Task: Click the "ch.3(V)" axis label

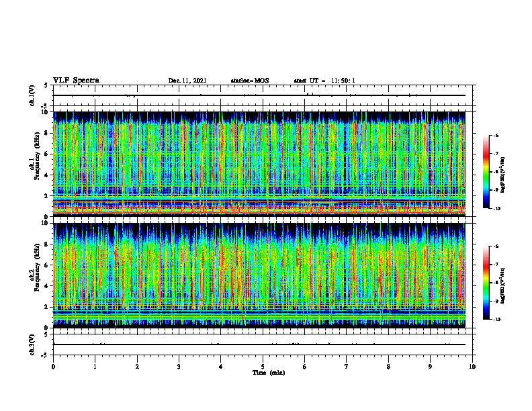Action: point(32,345)
